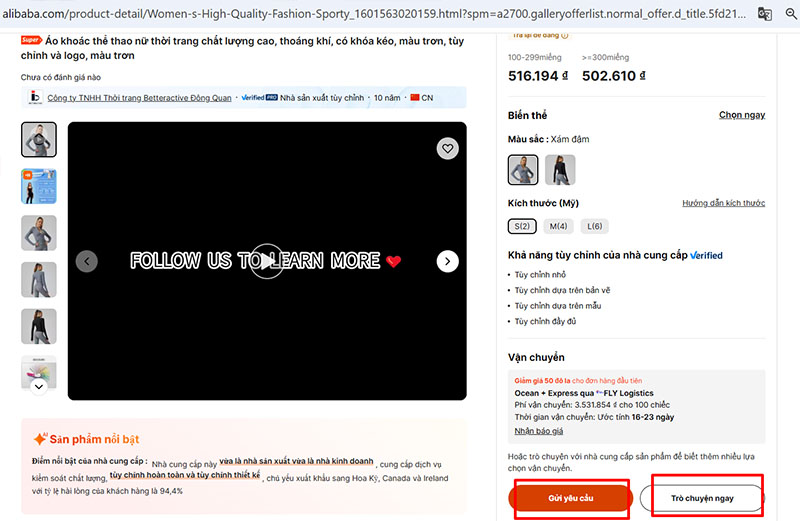Select size M(4)
This screenshot has height=521, width=800.
[559, 226]
